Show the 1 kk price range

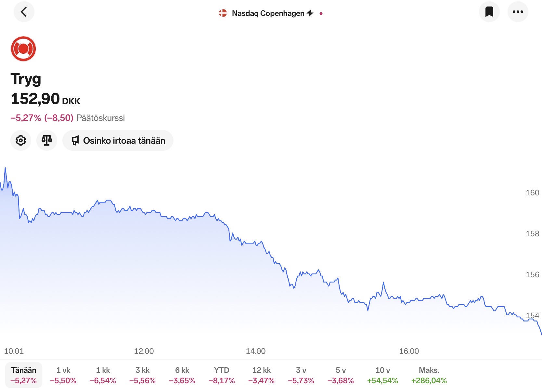103,375
